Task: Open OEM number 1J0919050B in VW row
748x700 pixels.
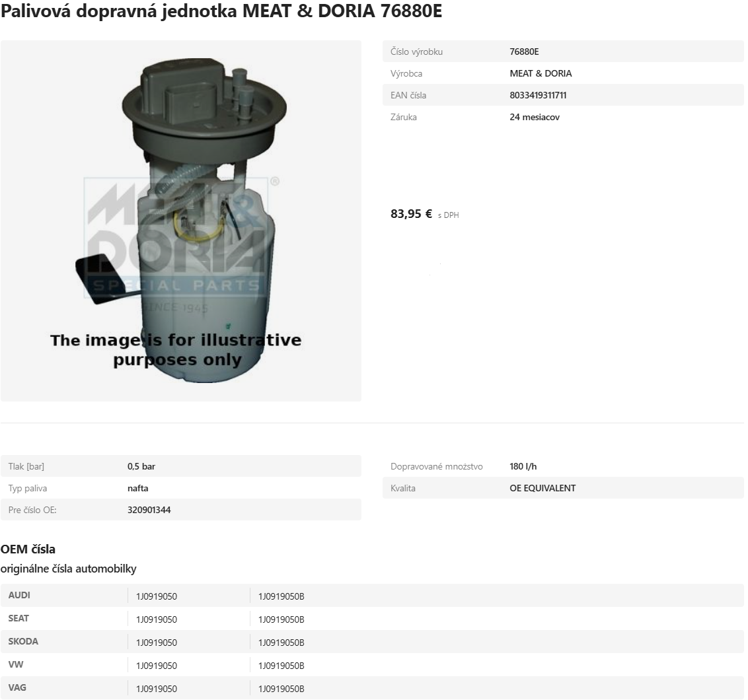Action: coord(281,666)
